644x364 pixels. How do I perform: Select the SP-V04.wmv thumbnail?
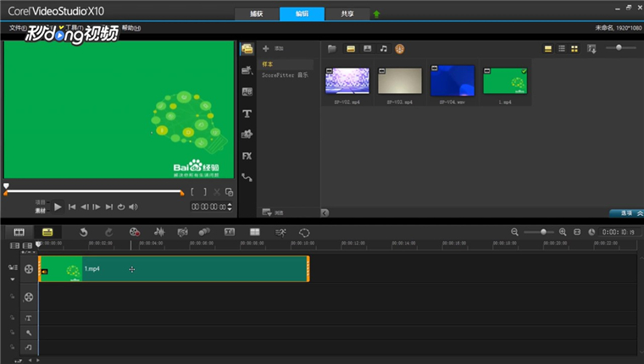coord(452,81)
